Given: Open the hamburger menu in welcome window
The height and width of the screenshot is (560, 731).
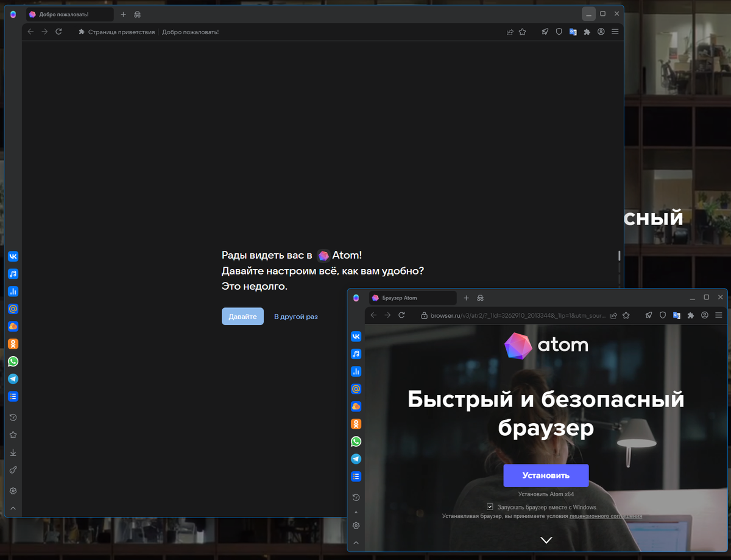Looking at the screenshot, I should (x=615, y=32).
